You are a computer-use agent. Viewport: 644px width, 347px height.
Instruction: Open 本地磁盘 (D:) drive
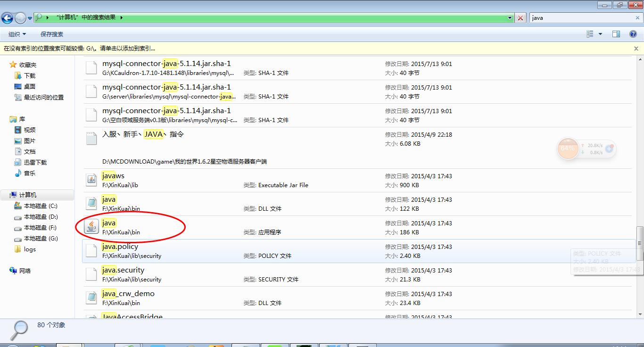tap(41, 216)
